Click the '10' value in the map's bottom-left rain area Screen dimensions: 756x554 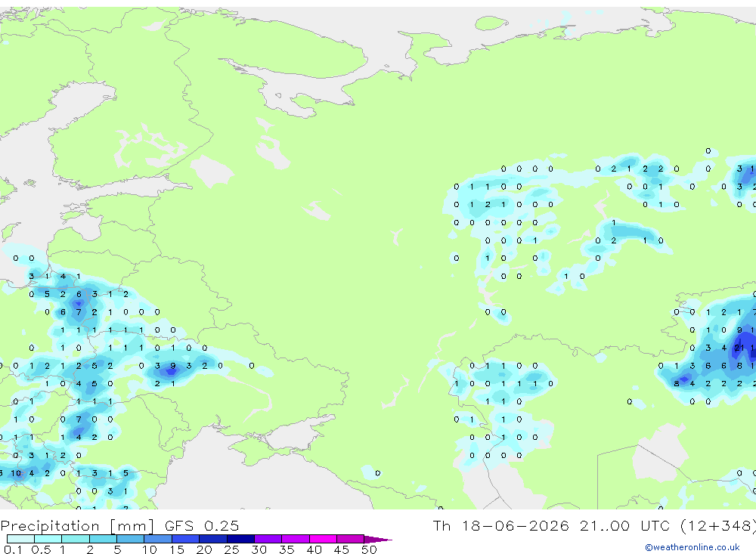coord(16,473)
